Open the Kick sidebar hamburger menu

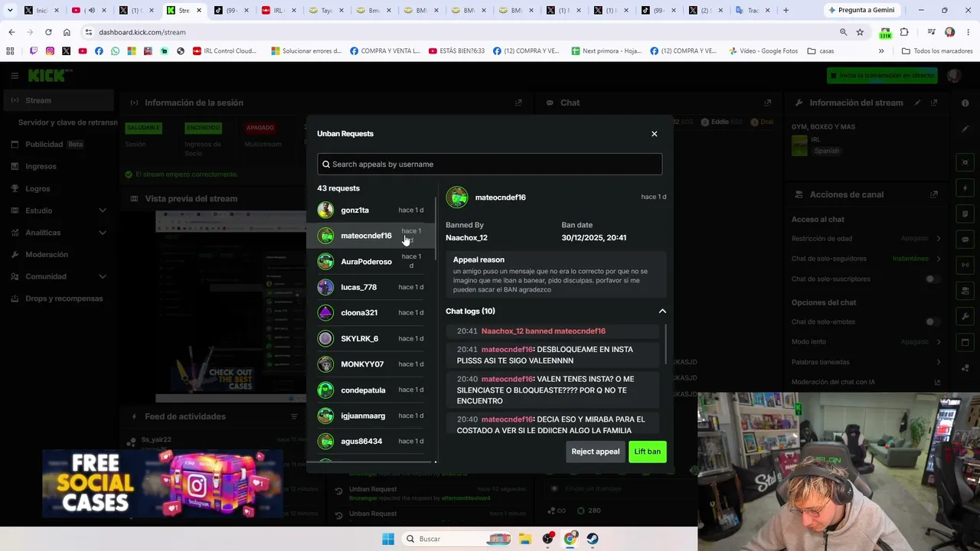click(15, 76)
